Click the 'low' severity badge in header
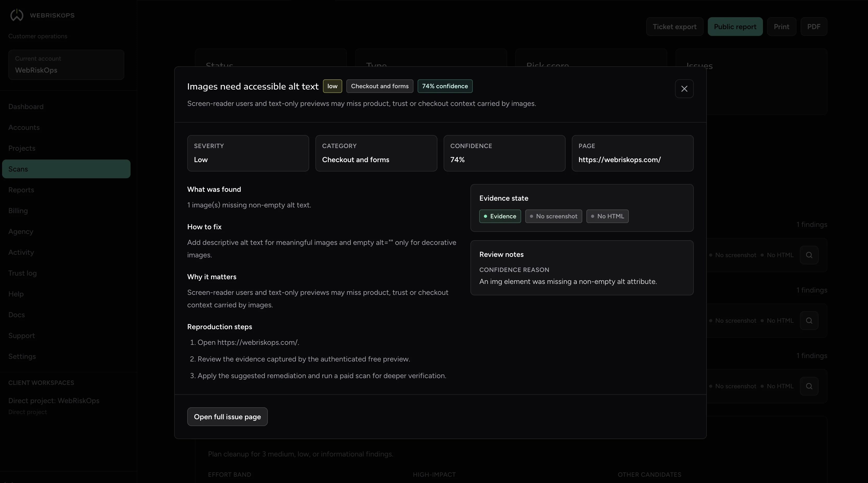This screenshot has width=868, height=483. click(x=332, y=86)
